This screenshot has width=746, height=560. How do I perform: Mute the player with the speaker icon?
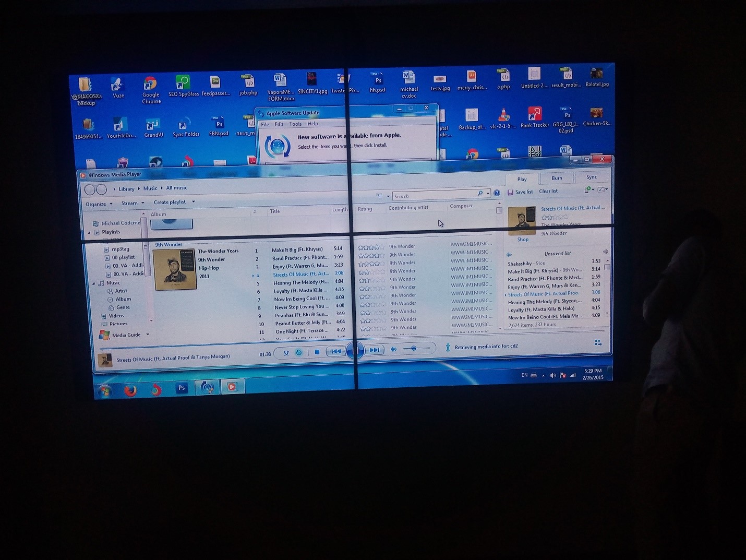tap(394, 349)
